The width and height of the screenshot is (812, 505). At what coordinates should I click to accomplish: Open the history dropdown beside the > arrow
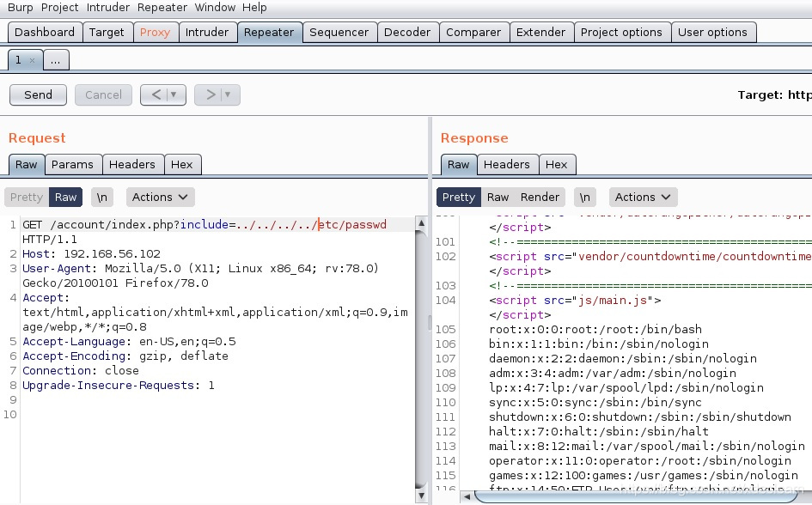click(x=228, y=94)
